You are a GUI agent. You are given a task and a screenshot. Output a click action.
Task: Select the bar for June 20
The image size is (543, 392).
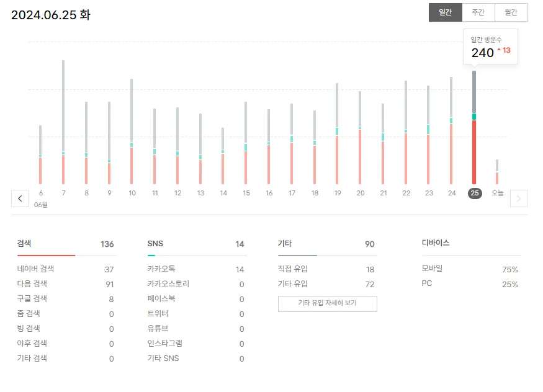[360, 138]
